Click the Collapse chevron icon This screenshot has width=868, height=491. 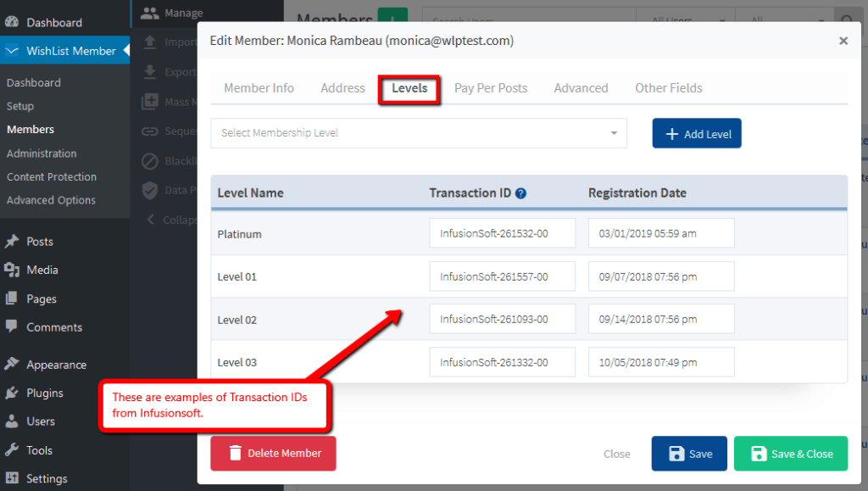[150, 219]
